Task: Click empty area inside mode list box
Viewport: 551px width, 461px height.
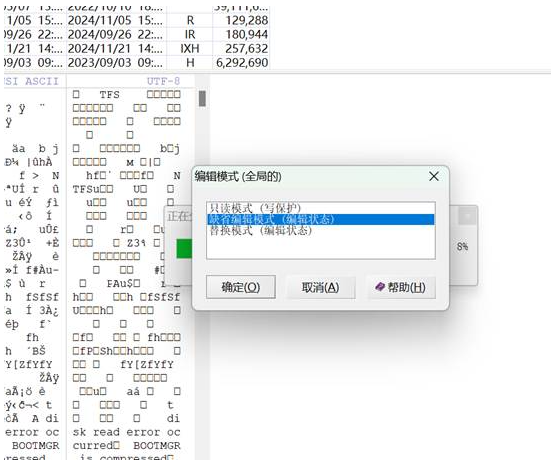Action: click(x=320, y=248)
